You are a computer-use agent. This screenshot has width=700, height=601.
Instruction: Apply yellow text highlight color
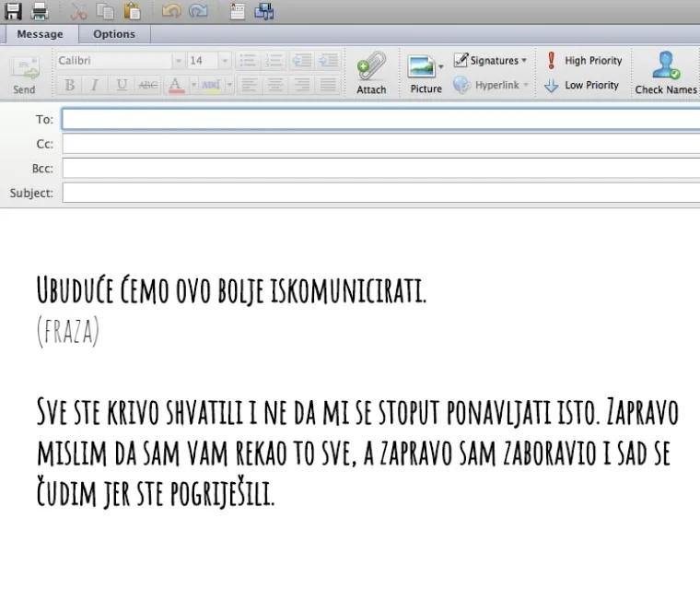[x=211, y=85]
